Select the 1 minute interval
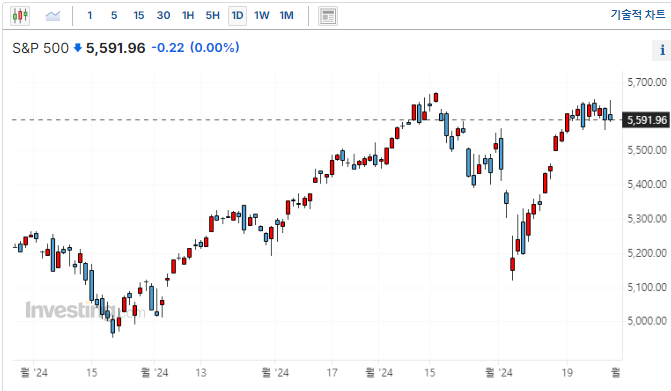 pos(89,16)
